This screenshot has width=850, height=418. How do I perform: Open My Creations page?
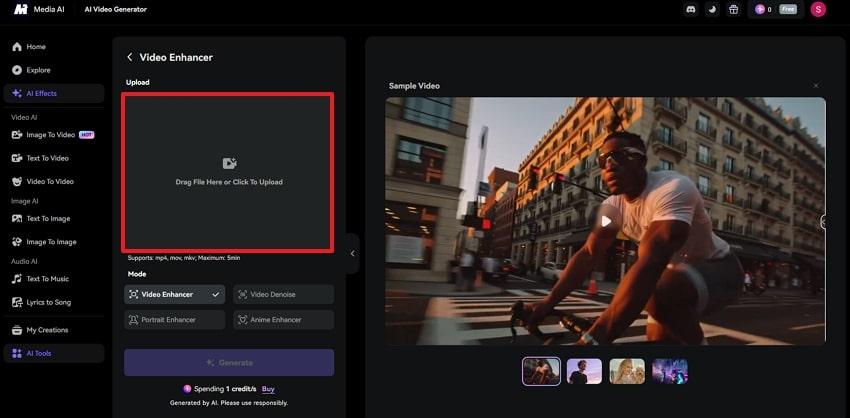pyautogui.click(x=54, y=330)
